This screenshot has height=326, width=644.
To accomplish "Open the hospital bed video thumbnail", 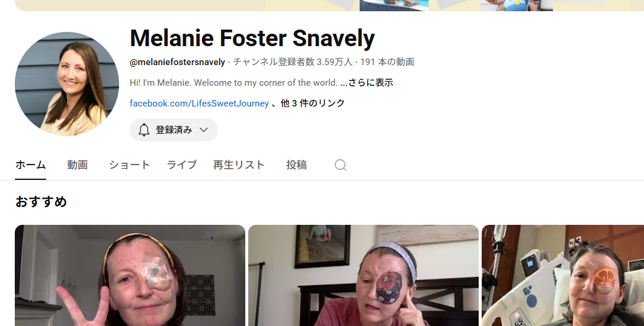I will (563, 276).
